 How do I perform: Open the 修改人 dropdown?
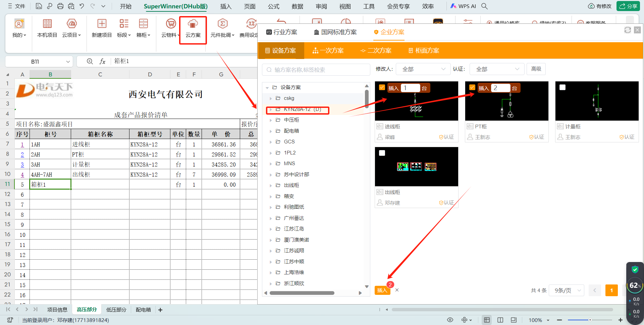coord(423,69)
